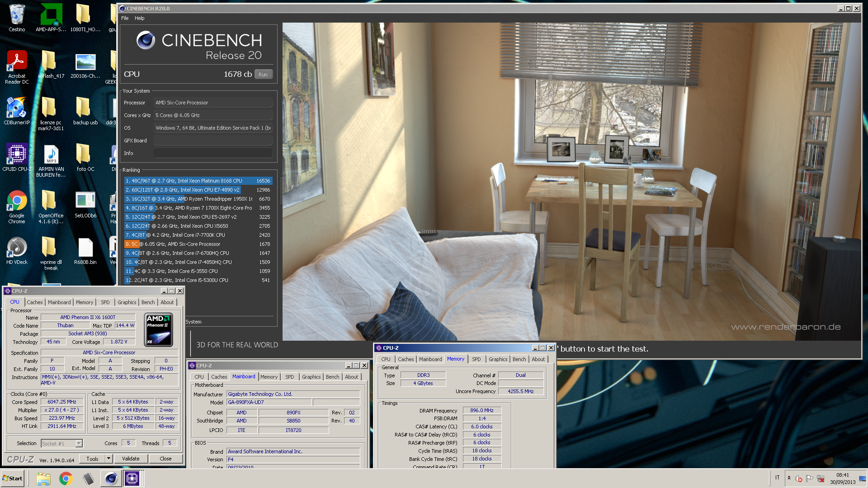868x488 pixels.
Task: Open SPD tab in left CPU-Z window
Action: (105, 302)
